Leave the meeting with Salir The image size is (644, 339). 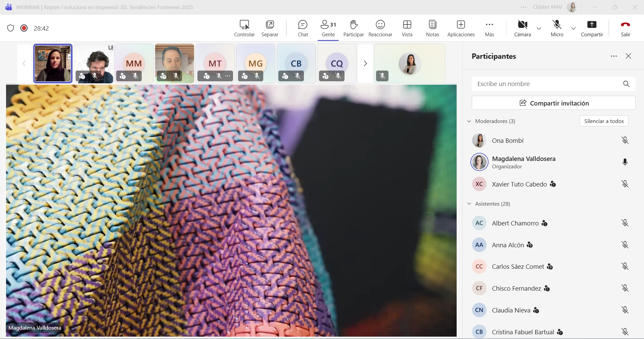625,28
